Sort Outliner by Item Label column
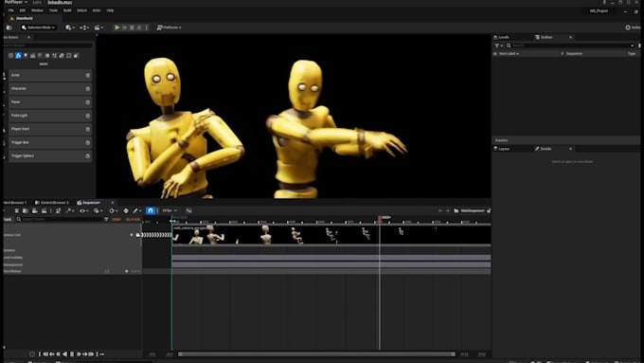The height and width of the screenshot is (363, 644). coord(509,54)
